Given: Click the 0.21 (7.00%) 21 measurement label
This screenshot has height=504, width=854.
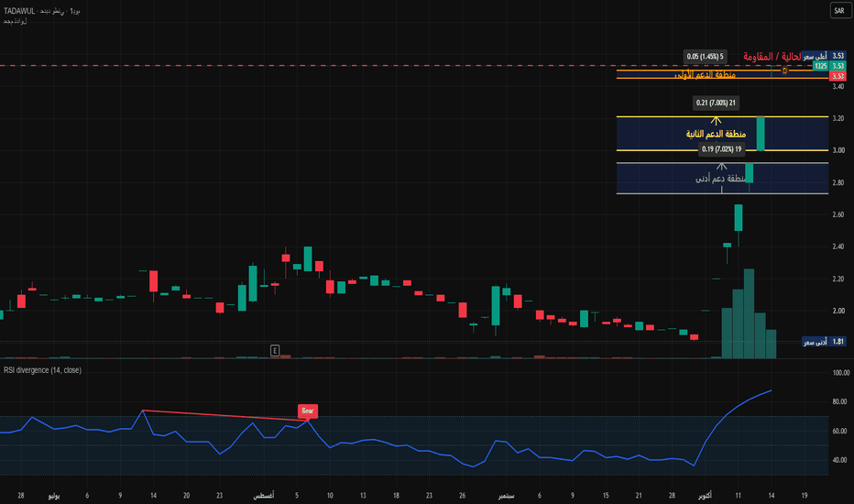Looking at the screenshot, I should 716,103.
